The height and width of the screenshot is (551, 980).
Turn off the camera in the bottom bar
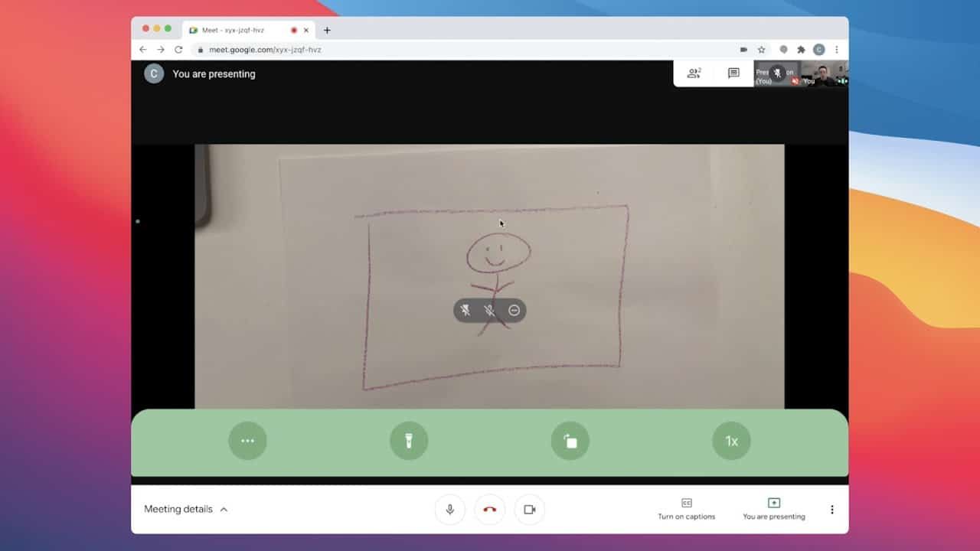529,510
